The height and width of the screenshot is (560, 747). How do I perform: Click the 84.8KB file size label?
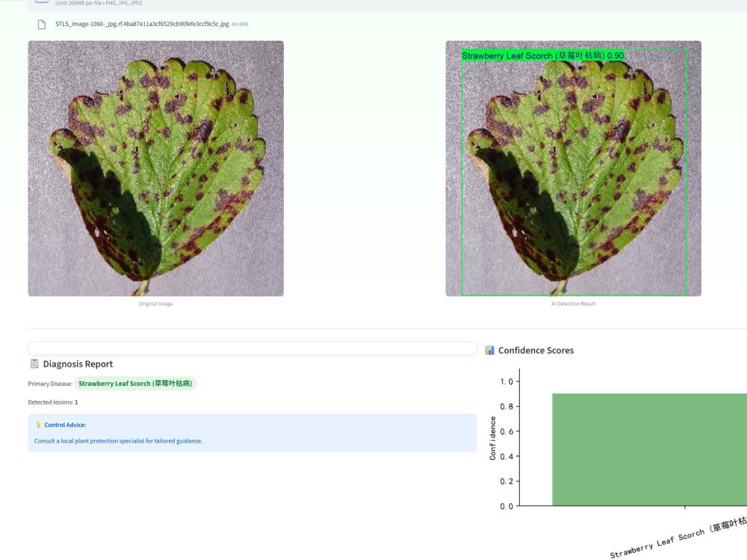point(240,25)
